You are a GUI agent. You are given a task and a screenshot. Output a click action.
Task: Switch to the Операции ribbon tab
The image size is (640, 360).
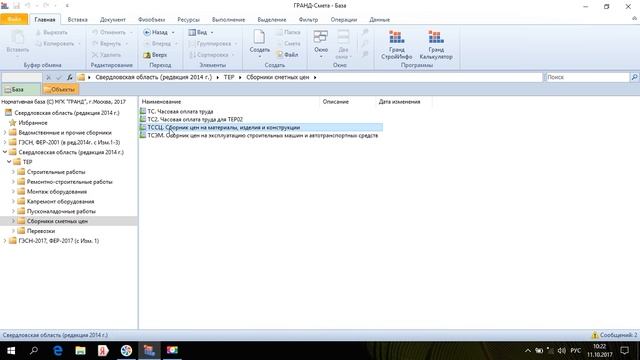click(344, 20)
